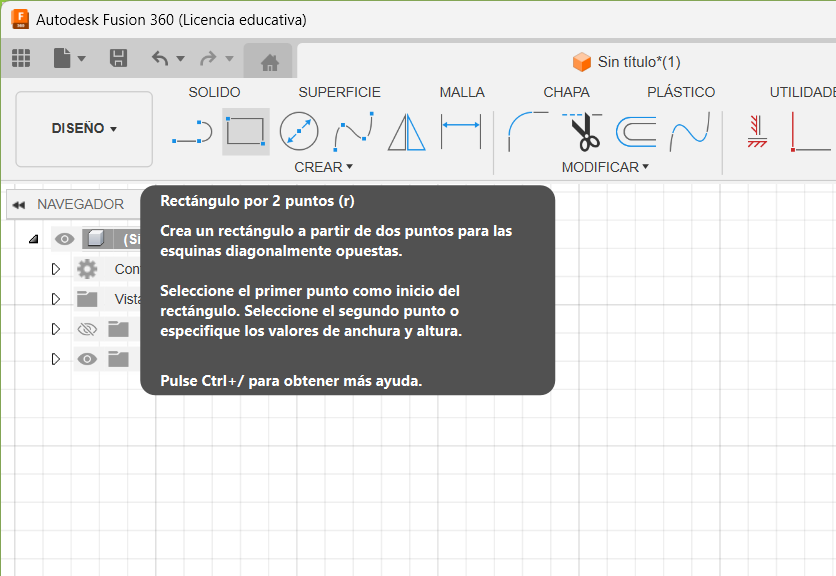
Task: Expand the Con... settings tree item
Action: click(x=55, y=269)
